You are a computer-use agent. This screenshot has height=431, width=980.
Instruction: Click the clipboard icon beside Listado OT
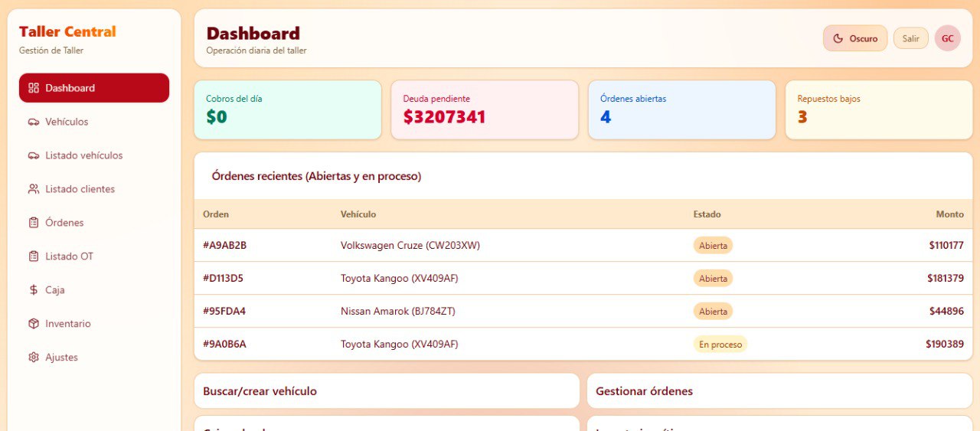34,256
